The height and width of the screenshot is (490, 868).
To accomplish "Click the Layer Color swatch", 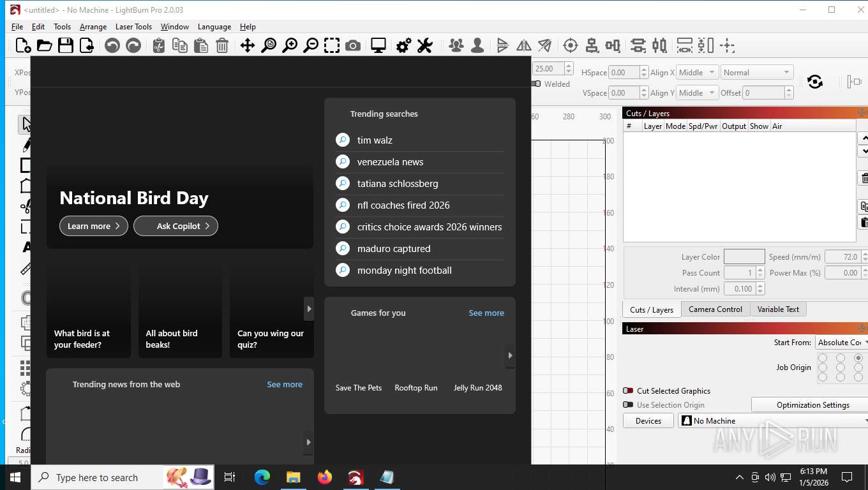I will coord(744,256).
